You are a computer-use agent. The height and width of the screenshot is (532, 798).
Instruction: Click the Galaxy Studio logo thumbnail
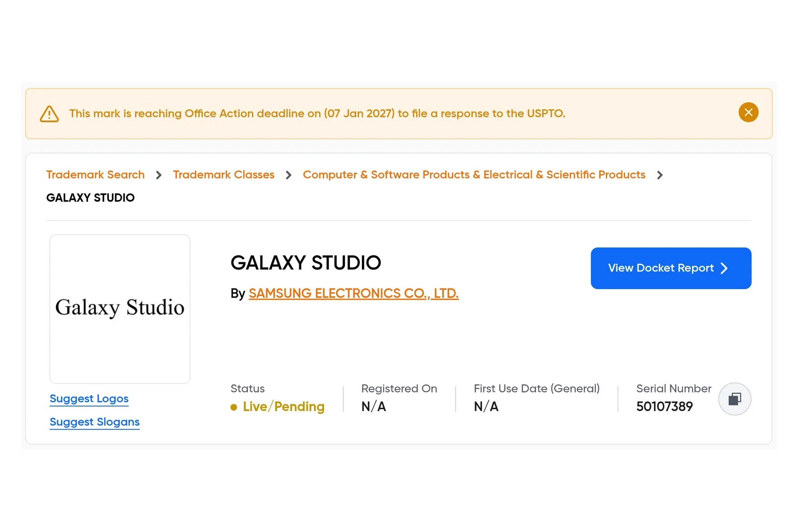click(120, 309)
